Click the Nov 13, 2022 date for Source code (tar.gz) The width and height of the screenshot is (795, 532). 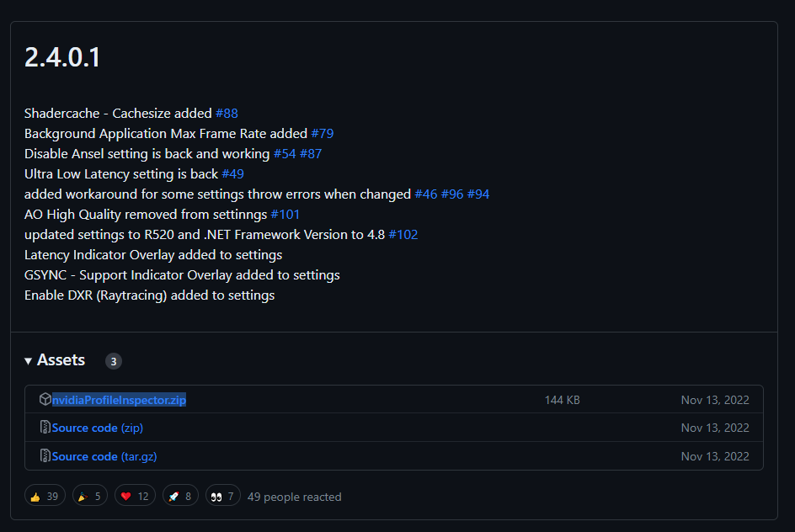coord(715,456)
